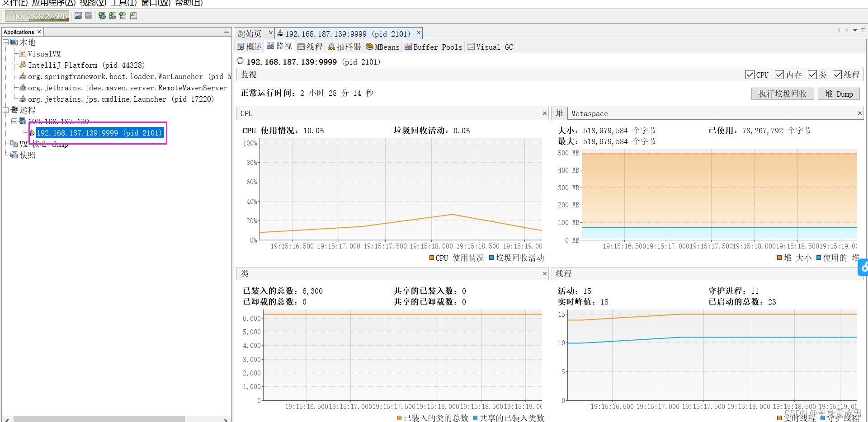Image resolution: width=868 pixels, height=422 pixels.
Task: Maximize the editor window area
Action: tap(863, 30)
